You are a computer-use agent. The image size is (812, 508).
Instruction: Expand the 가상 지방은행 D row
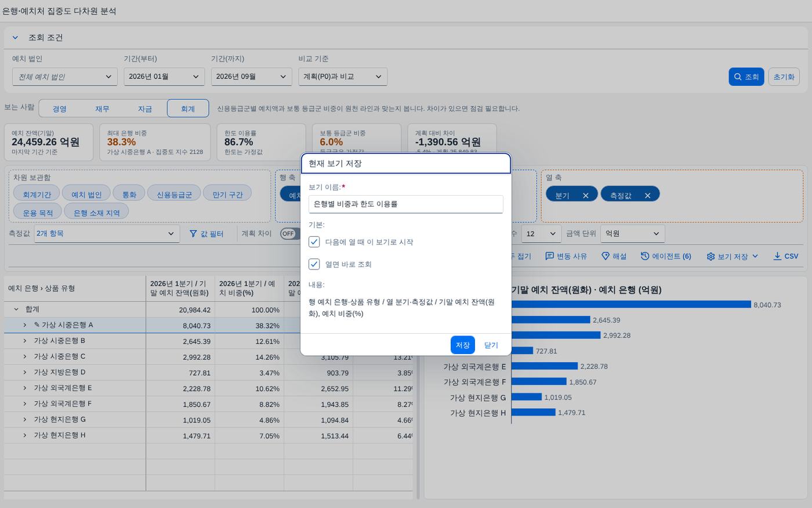click(25, 372)
